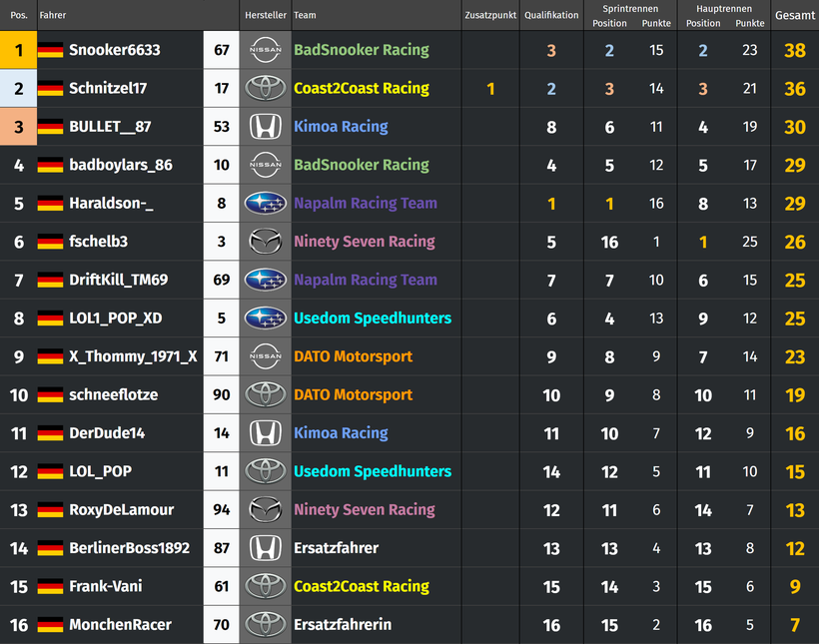Screen dimensions: 819x644
Task: Click Ninety Seven Racing in fschelb3's row
Action: click(x=365, y=242)
